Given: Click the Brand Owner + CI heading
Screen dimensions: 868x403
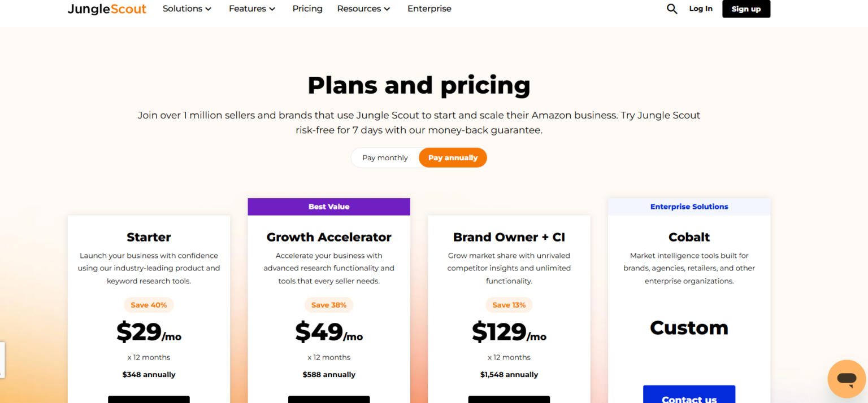Looking at the screenshot, I should click(x=509, y=237).
